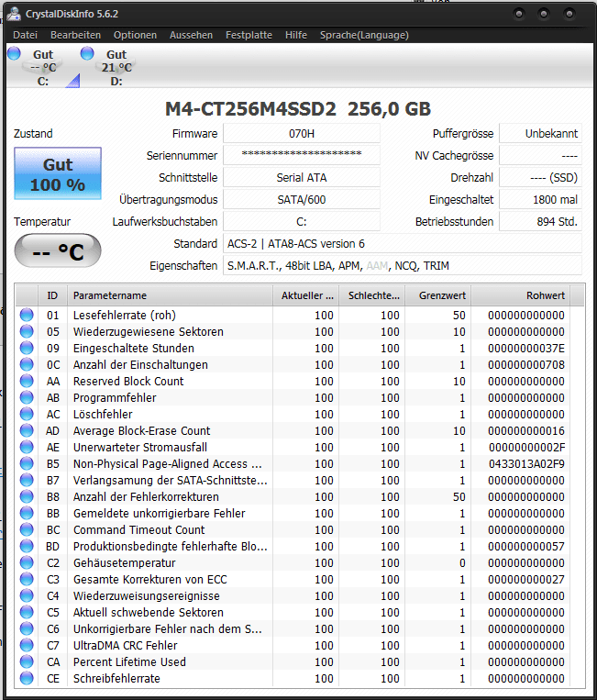Click status icon of Produktionsbedingte fehlerhafte Blo... row
597x700 pixels.
coord(27,546)
